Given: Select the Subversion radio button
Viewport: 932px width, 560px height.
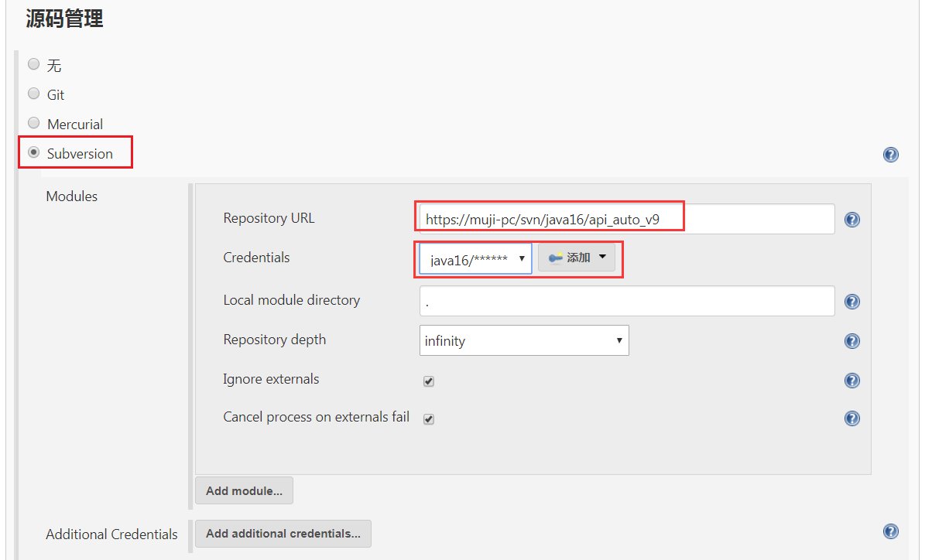Looking at the screenshot, I should pyautogui.click(x=33, y=152).
